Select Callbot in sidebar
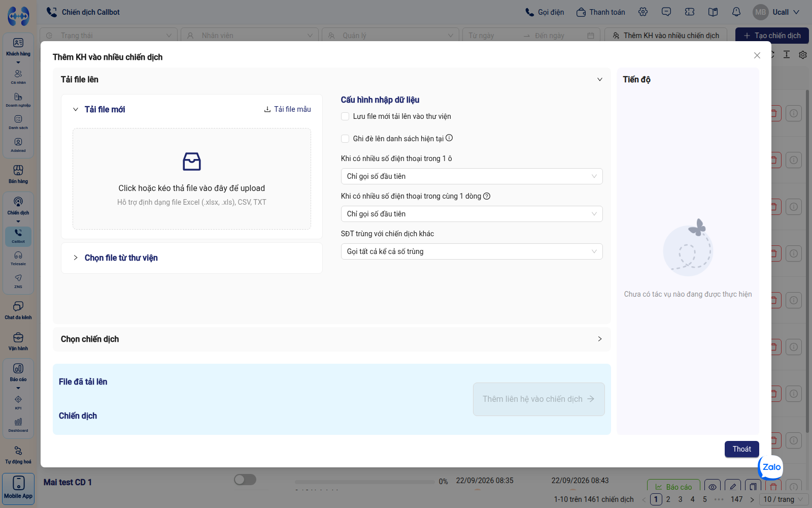Image resolution: width=812 pixels, height=508 pixels. pos(18,236)
